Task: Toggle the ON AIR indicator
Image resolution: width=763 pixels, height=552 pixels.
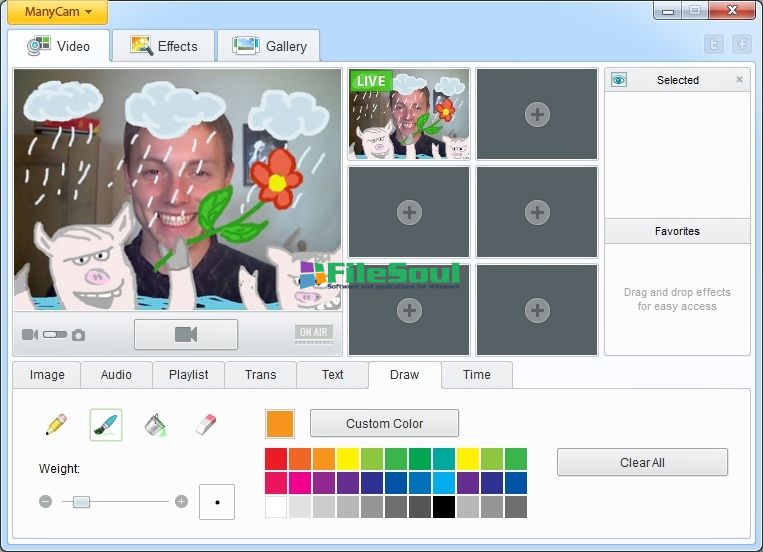Action: tap(314, 334)
